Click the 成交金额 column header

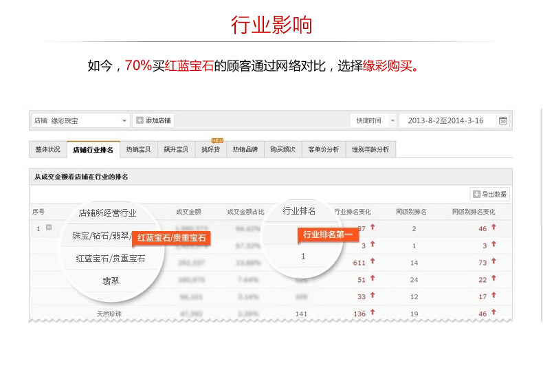pos(188,212)
